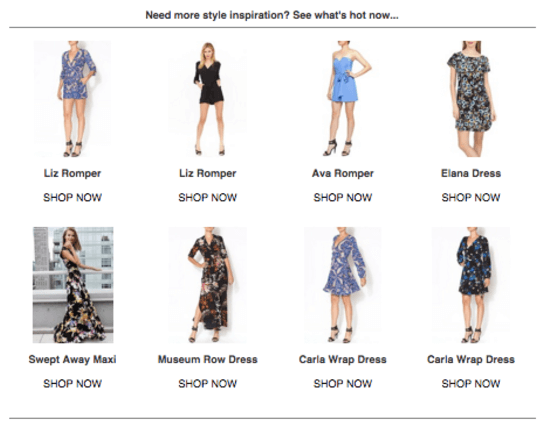The width and height of the screenshot is (551, 432).
Task: Click the style inspiration header text
Action: (272, 15)
